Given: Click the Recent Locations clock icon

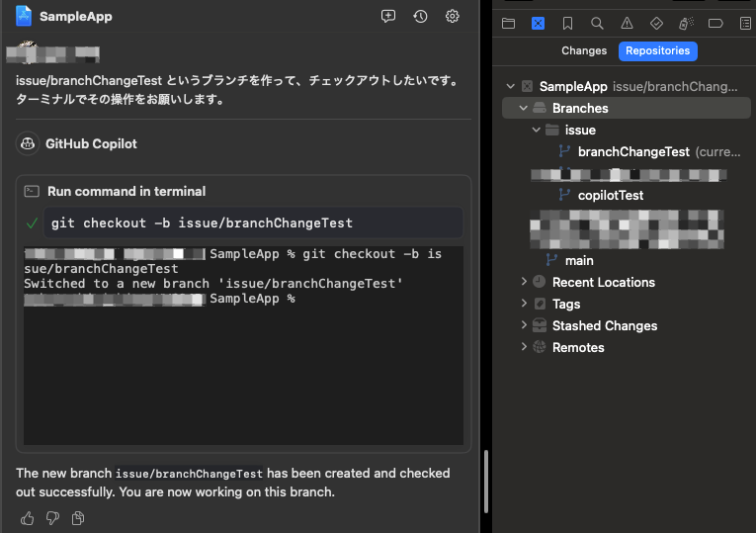Looking at the screenshot, I should [540, 282].
